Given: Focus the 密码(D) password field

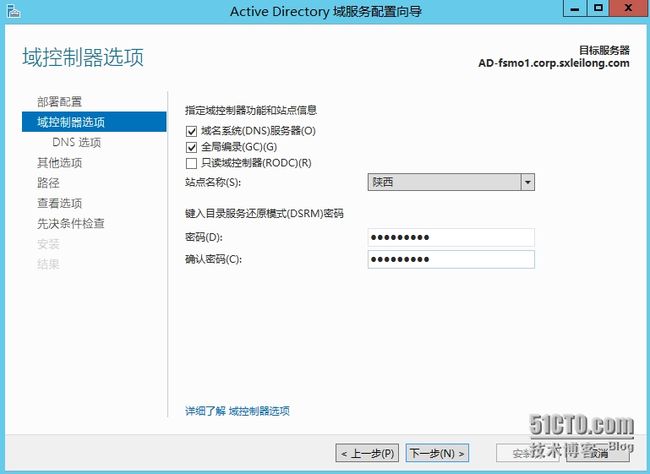Looking at the screenshot, I should coord(451,238).
